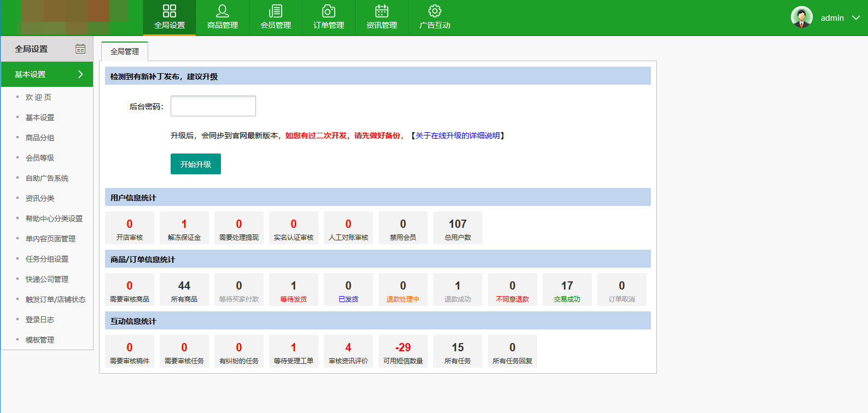Expand the admin account dropdown arrow
The image size is (868, 413).
(856, 18)
